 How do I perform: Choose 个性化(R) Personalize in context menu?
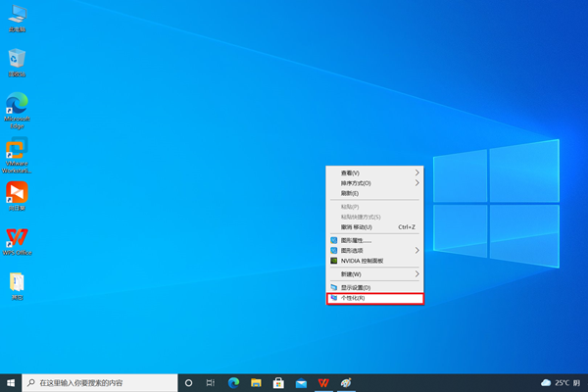(x=374, y=298)
